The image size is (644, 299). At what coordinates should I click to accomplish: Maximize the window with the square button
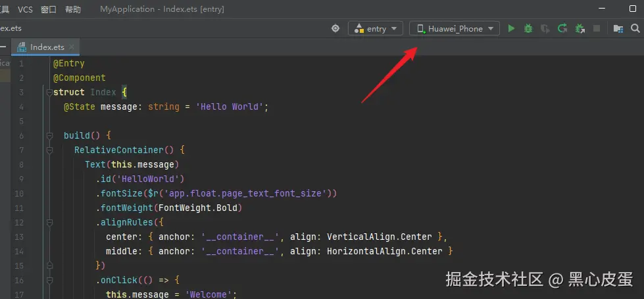pyautogui.click(x=633, y=9)
